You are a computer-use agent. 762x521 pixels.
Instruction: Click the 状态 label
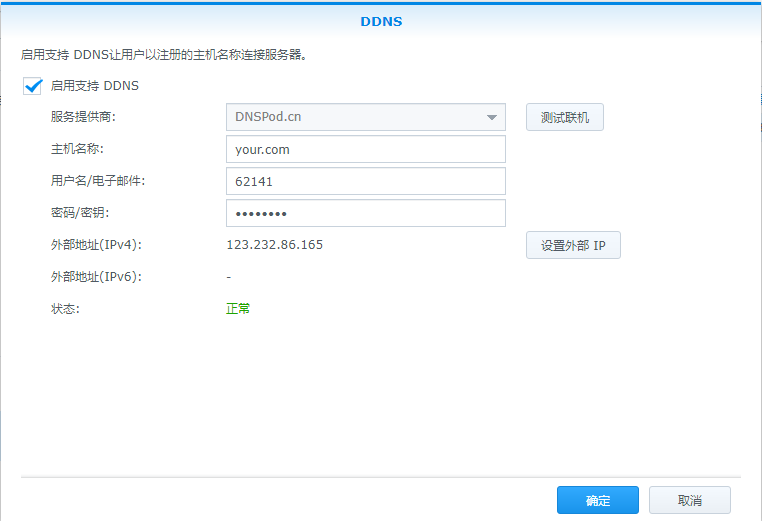(65, 309)
